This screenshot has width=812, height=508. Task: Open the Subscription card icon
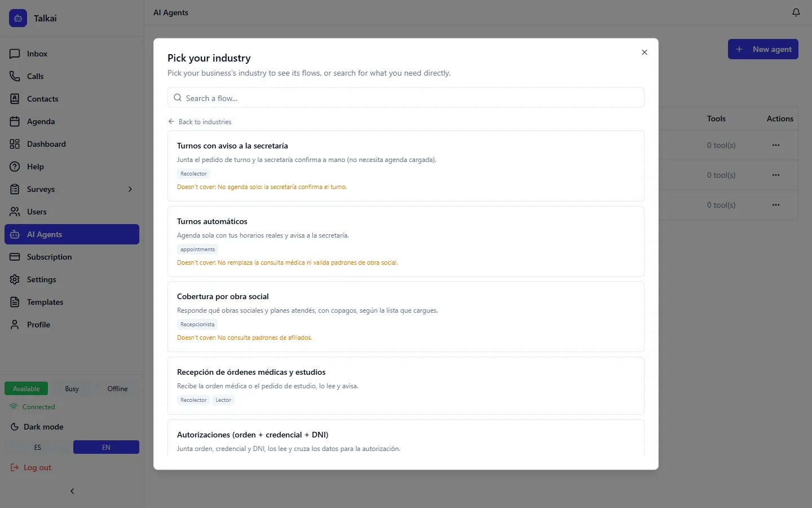click(x=15, y=257)
